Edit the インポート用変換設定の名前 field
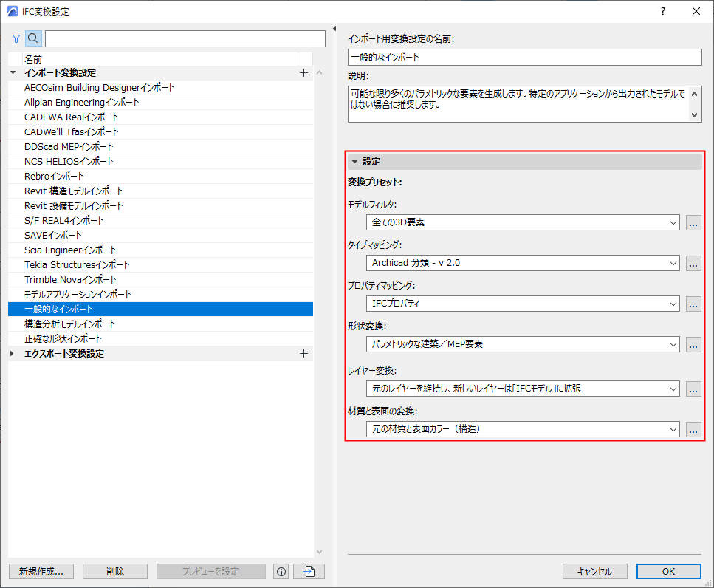 pyautogui.click(x=524, y=58)
